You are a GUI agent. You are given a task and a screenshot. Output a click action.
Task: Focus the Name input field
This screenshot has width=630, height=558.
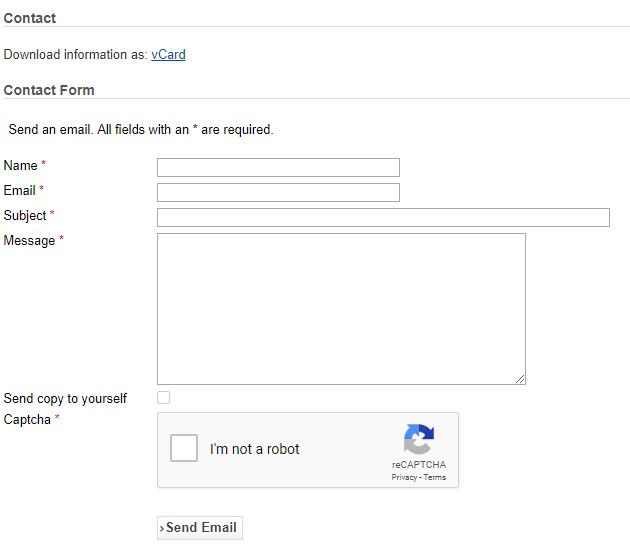tap(278, 168)
